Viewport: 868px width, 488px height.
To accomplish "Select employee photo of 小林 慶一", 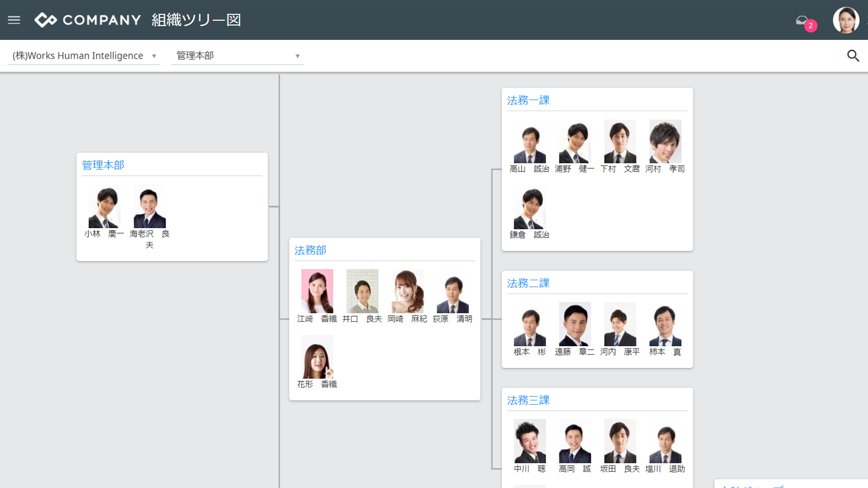I will [104, 207].
